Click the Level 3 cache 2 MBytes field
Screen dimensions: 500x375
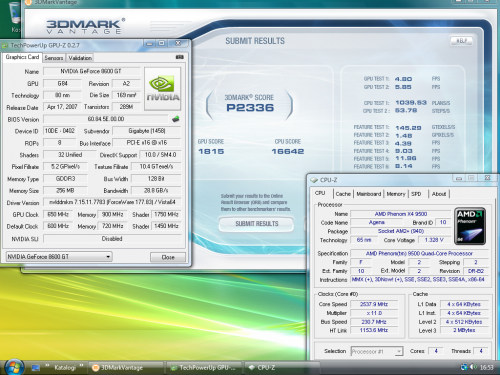(x=464, y=330)
